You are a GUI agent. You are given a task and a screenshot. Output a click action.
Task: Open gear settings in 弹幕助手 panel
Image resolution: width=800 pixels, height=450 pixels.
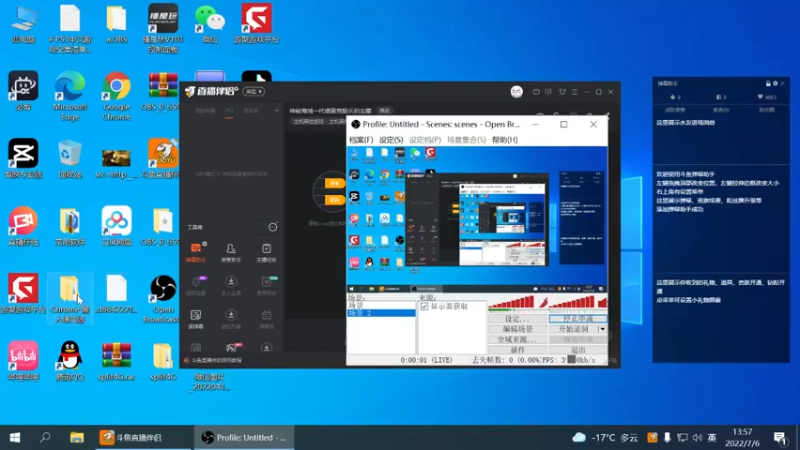[775, 83]
